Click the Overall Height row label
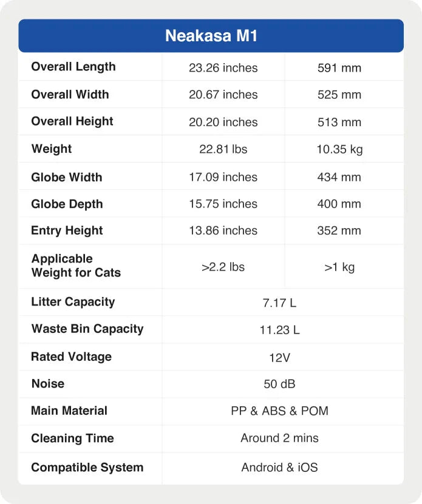Viewport: 422px width, 504px height. click(x=72, y=121)
